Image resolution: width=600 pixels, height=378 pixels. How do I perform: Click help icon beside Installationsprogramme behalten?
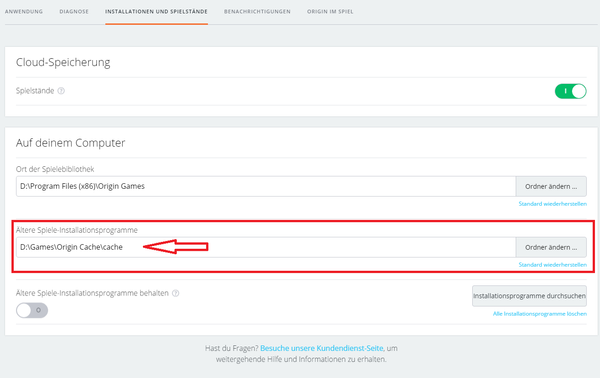(x=176, y=293)
